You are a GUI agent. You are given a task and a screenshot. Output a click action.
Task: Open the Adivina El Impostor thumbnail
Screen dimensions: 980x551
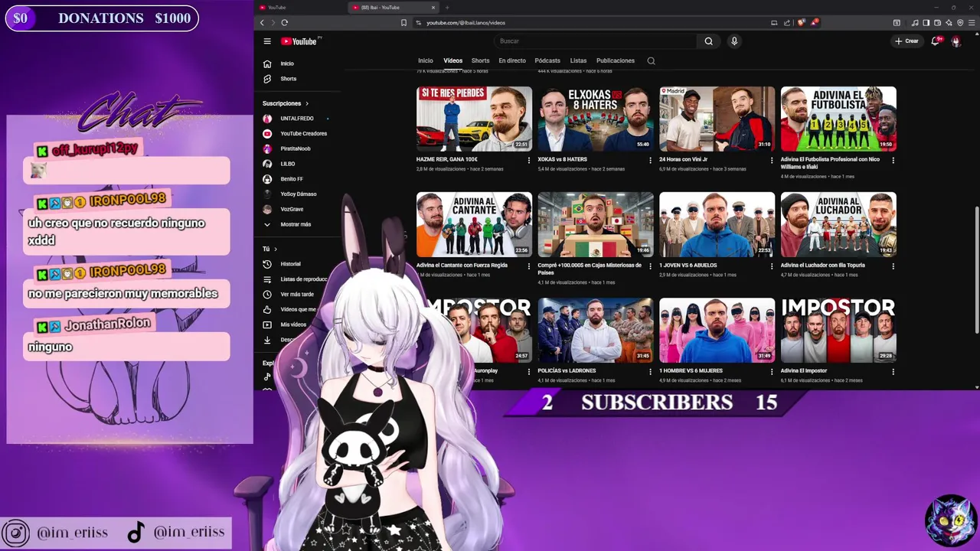click(838, 330)
